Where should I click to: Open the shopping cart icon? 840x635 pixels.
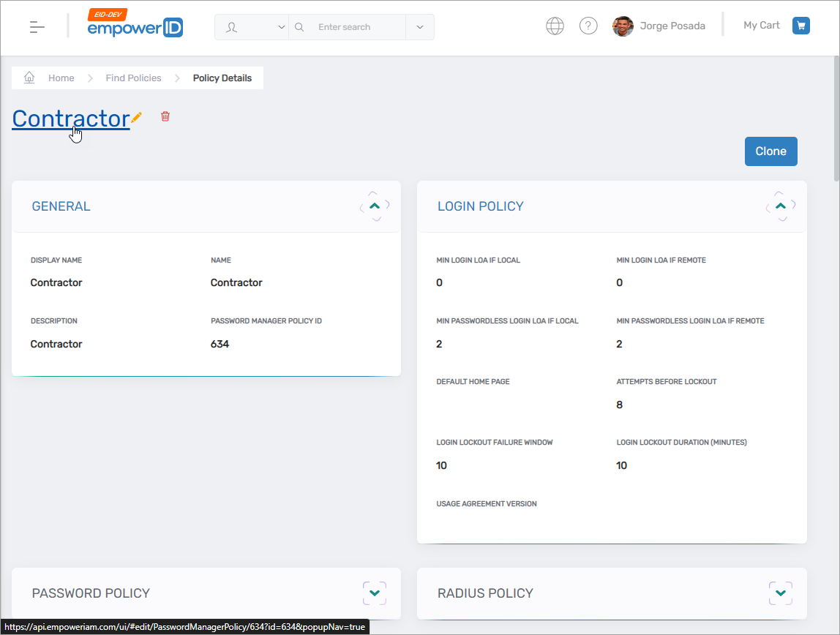point(801,26)
